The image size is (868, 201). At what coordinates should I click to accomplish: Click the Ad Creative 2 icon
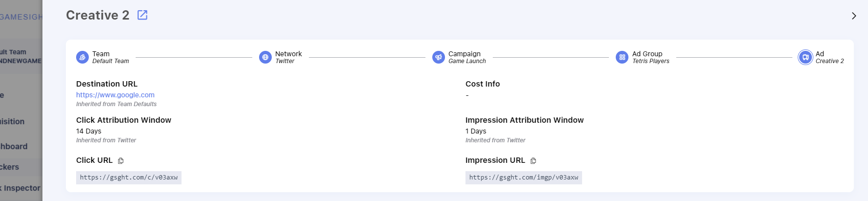coord(805,57)
